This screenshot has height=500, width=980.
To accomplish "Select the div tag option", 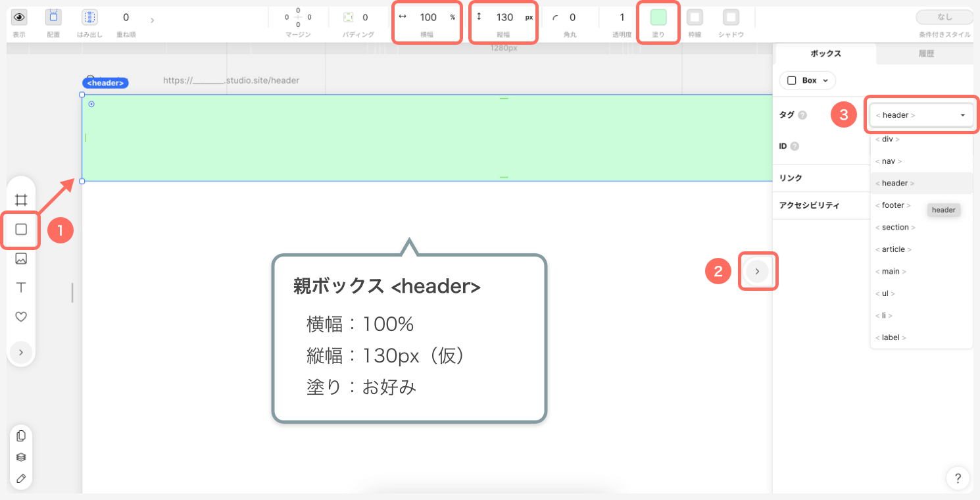I will pyautogui.click(x=921, y=139).
